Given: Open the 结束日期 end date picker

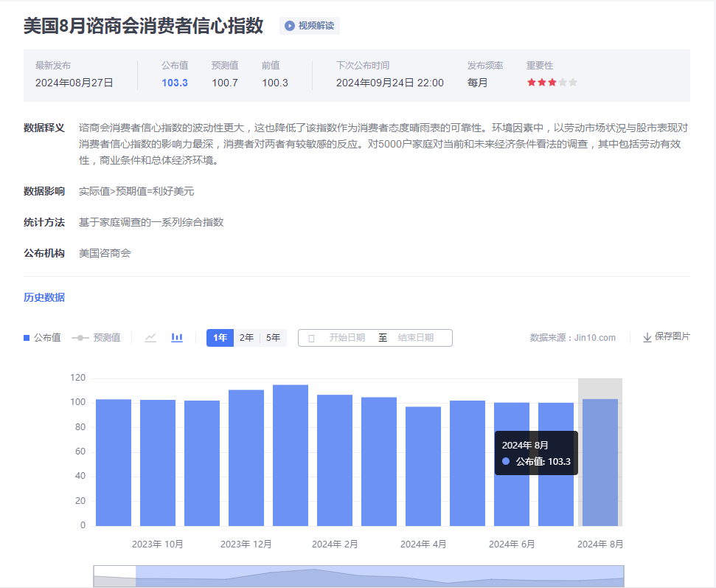Looking at the screenshot, I should (416, 338).
